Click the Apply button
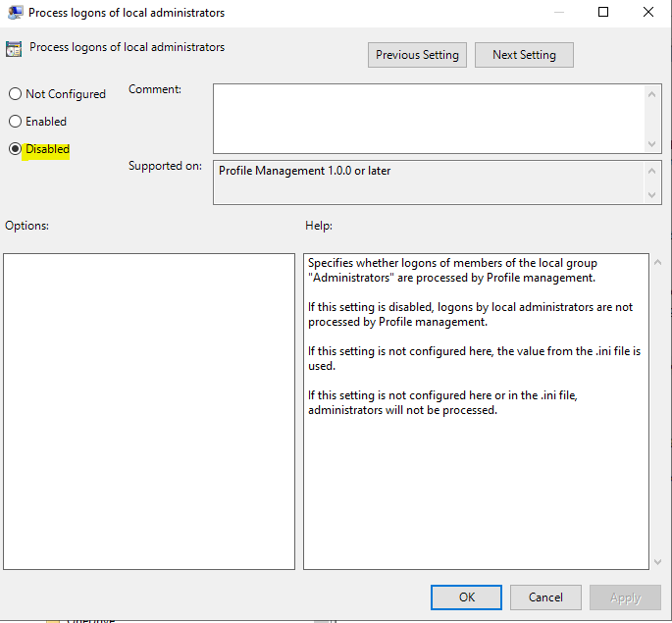This screenshot has width=672, height=623. point(625,597)
